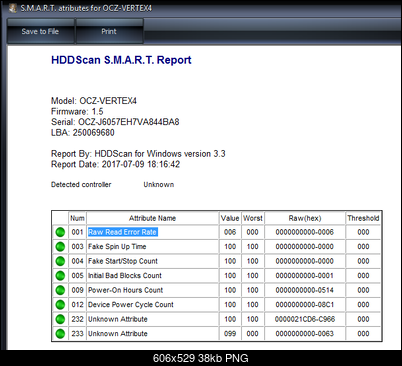
Task: Click raw value 0000000000-0063
Action: pyautogui.click(x=305, y=333)
